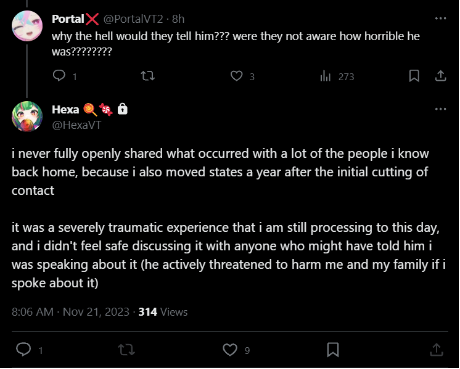Bookmark Hexa's main tweet
Image resolution: width=460 pixels, height=369 pixels.
pos(333,350)
